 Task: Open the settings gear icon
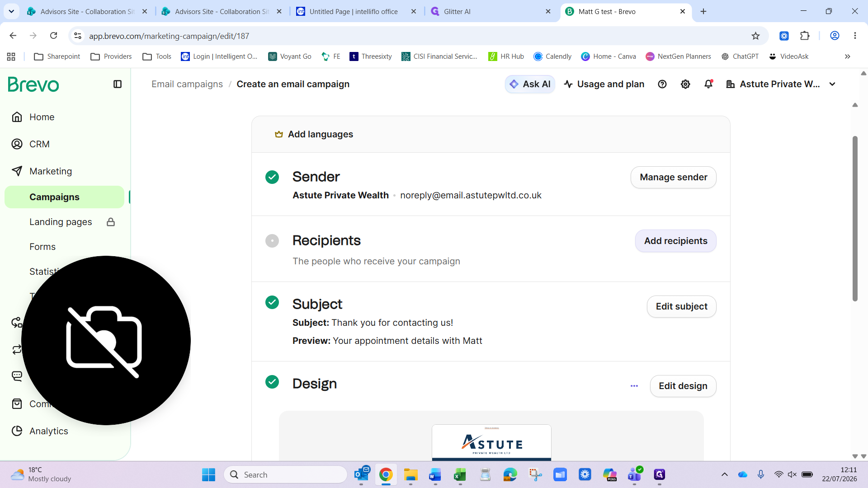pos(685,84)
